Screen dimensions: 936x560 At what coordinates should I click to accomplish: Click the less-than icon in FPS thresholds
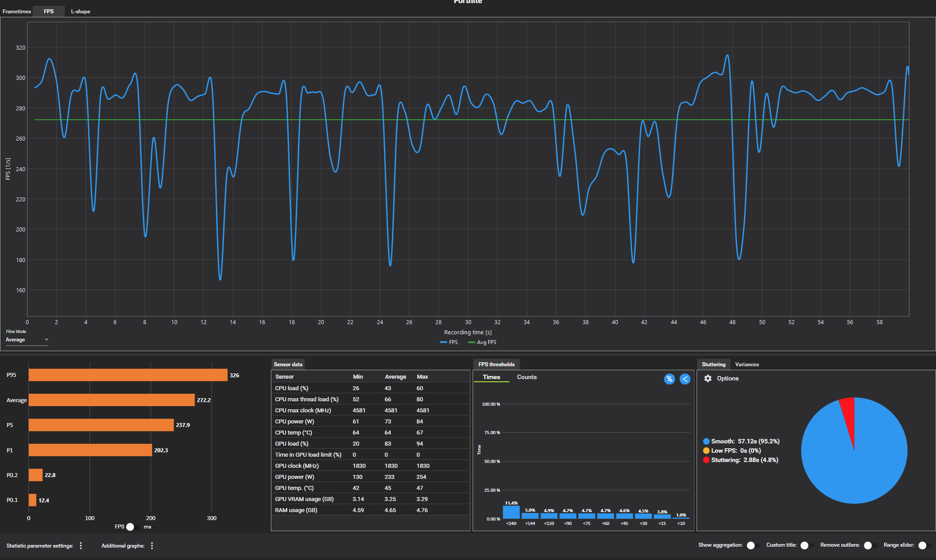tap(685, 379)
